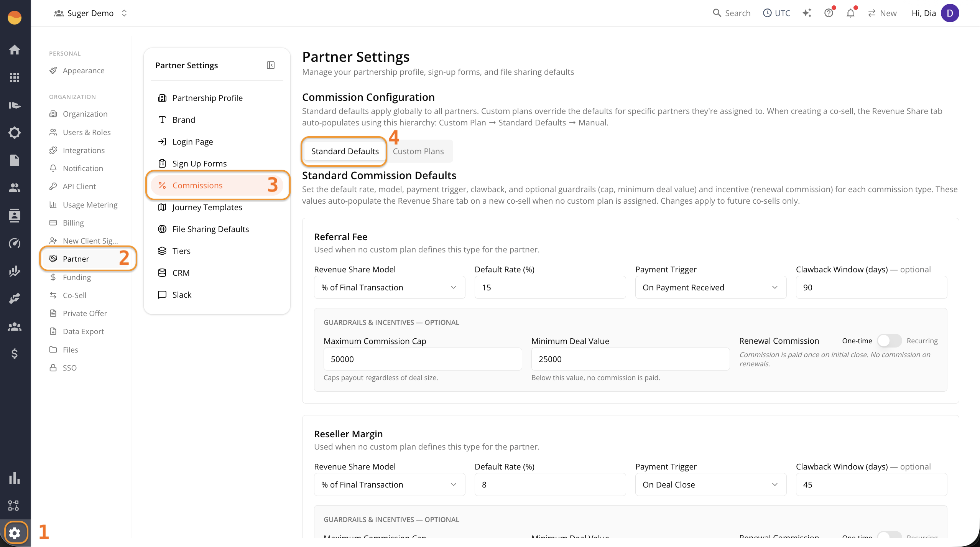Open the speedometer gauge icon in the sidebar
Screen dimensions: 980x547
(x=15, y=243)
